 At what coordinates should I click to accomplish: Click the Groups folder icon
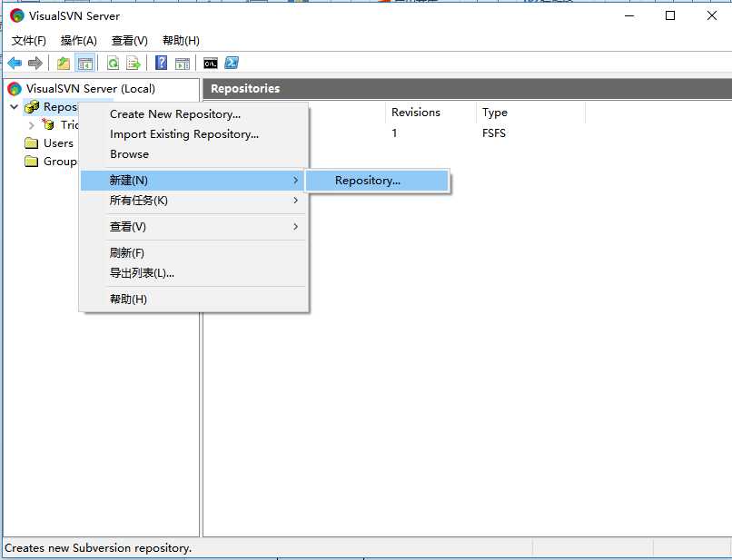pos(31,162)
